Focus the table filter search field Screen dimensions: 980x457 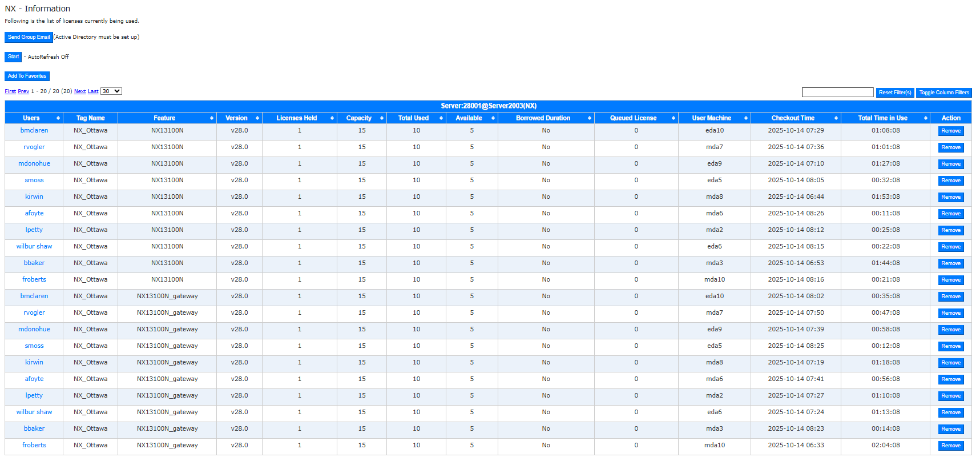(x=837, y=93)
